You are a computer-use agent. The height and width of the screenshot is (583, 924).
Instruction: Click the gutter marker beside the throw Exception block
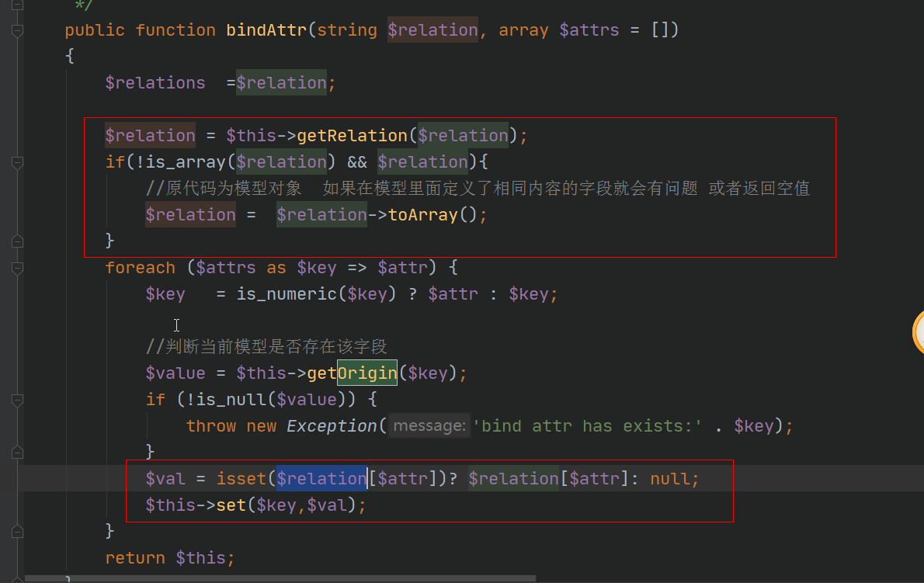[16, 401]
